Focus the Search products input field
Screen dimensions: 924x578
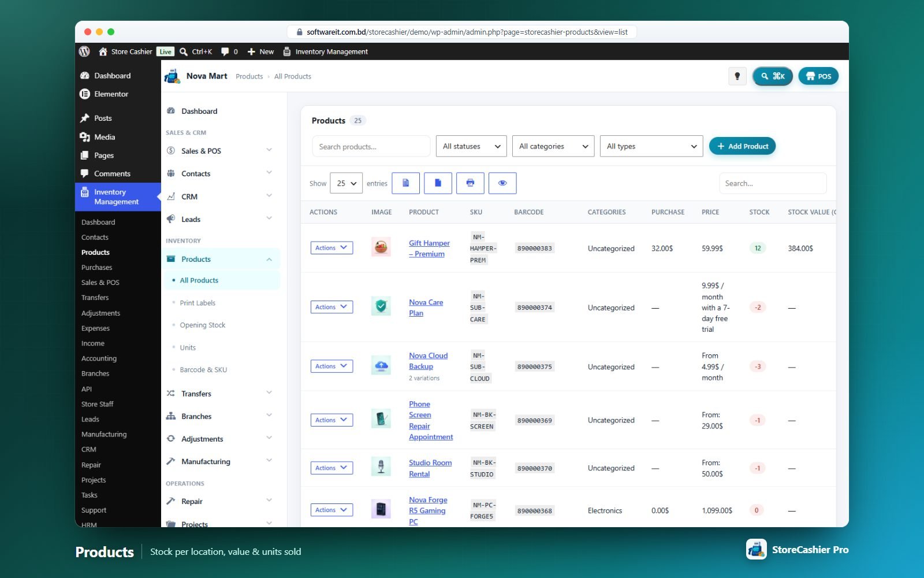(371, 146)
